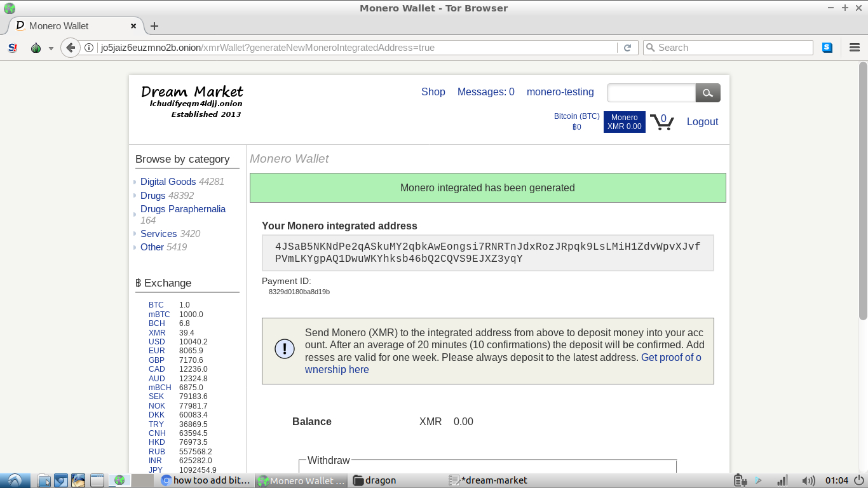This screenshot has width=868, height=488.
Task: Launch Thunderbird mail from taskbar
Action: (78, 480)
